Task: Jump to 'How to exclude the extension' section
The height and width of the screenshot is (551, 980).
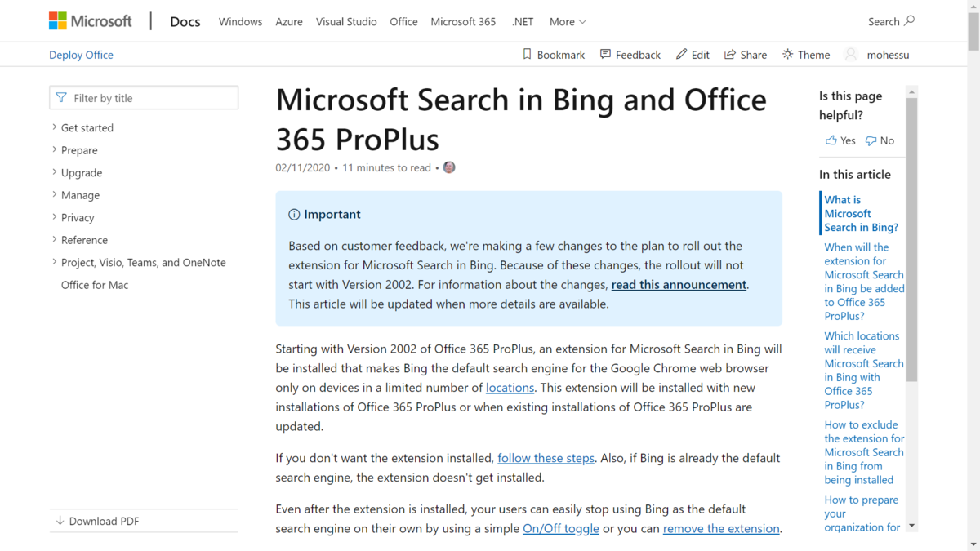Action: [x=864, y=452]
